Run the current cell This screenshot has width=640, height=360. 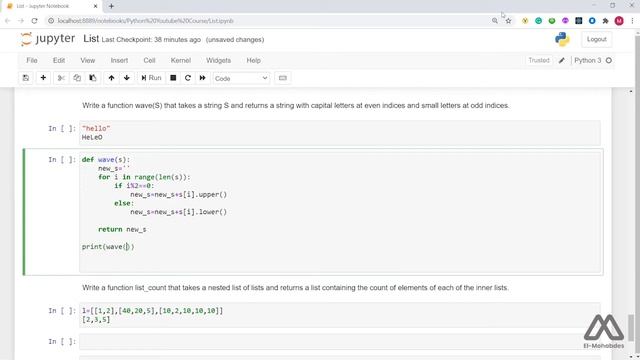click(151, 78)
